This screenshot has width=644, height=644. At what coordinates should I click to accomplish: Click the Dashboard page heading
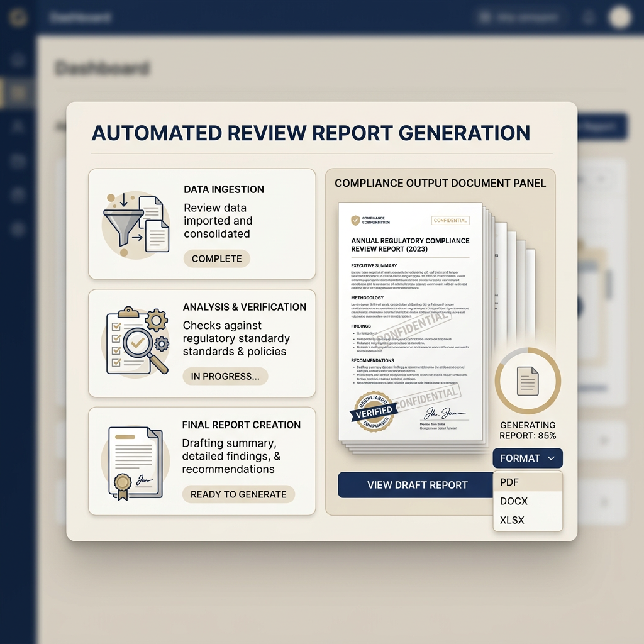pyautogui.click(x=102, y=68)
